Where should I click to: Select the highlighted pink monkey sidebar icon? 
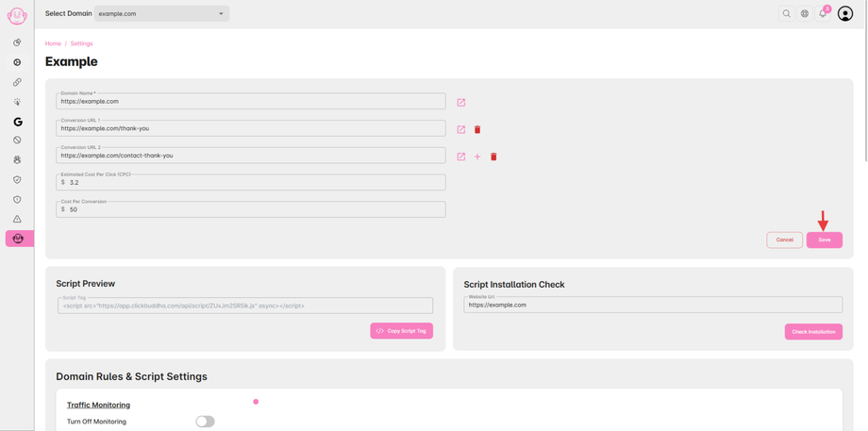click(x=20, y=239)
